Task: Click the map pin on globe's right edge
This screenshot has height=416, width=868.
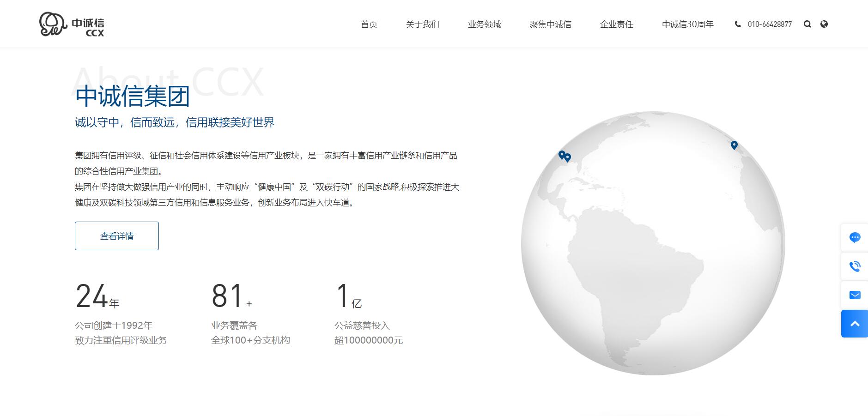Action: [x=734, y=145]
